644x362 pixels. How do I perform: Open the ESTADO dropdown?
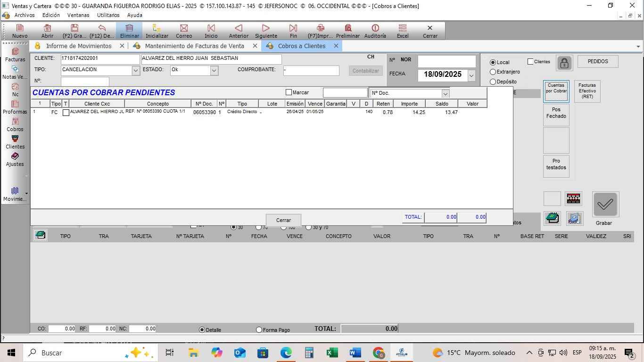214,70
